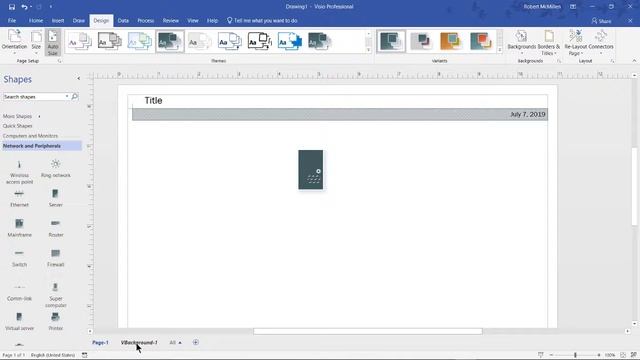Image resolution: width=640 pixels, height=360 pixels.
Task: Pick the Firewall shape
Action: click(x=56, y=258)
